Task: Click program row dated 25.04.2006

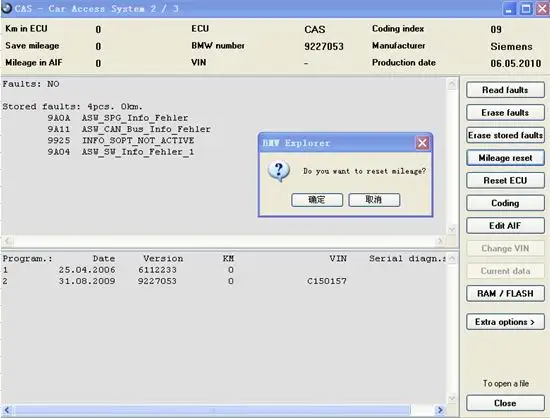Action: click(x=118, y=270)
